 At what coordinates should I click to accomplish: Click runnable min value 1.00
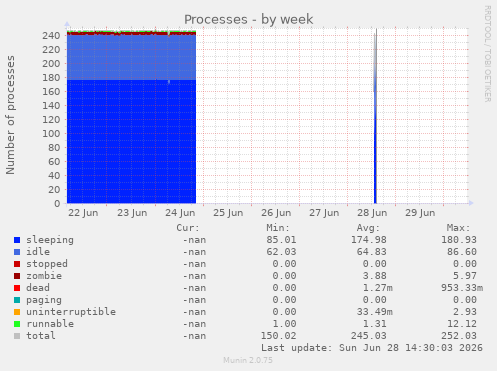point(284,324)
